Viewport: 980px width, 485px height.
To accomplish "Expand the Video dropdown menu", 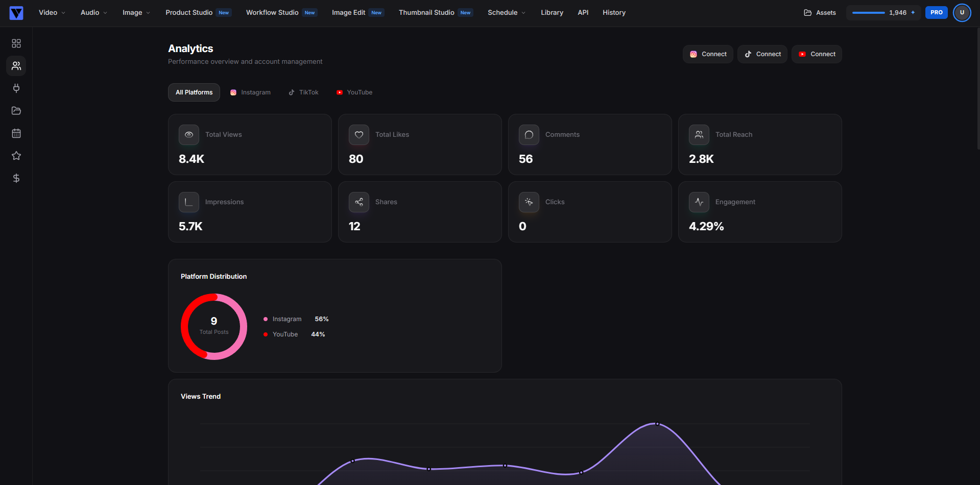I will 52,13.
